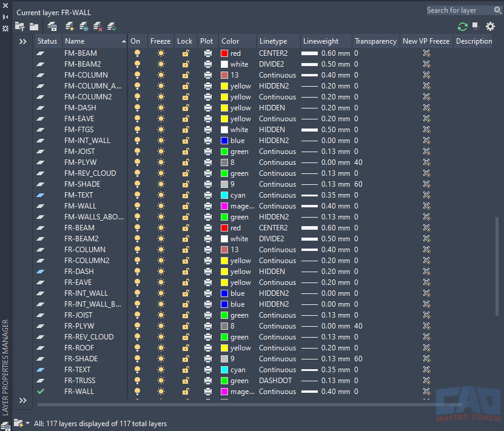Viewport: 504px width, 431px height.
Task: Select the FR-PLYW layer name
Action: click(79, 326)
